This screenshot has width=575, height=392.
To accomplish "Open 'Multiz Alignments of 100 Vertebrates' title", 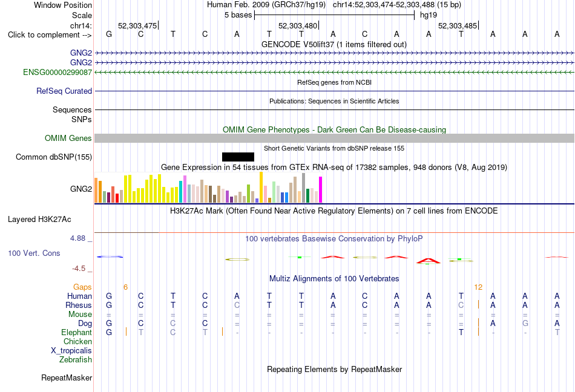I will point(334,278).
